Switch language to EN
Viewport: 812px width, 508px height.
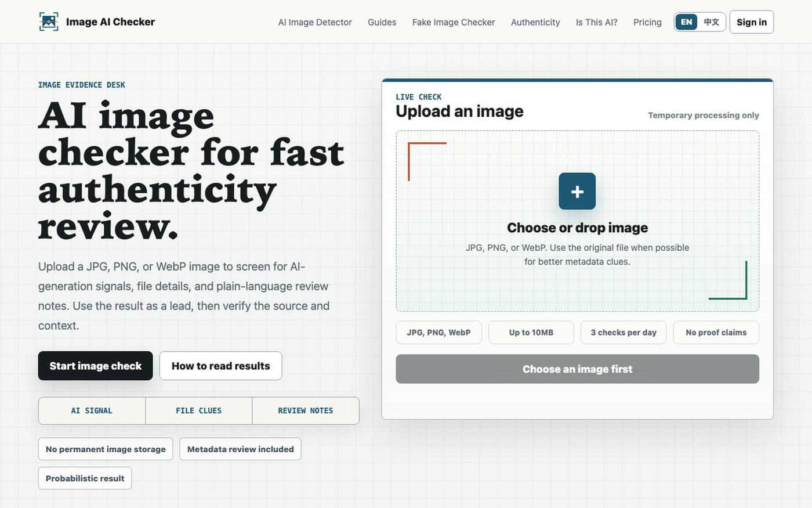(x=686, y=22)
